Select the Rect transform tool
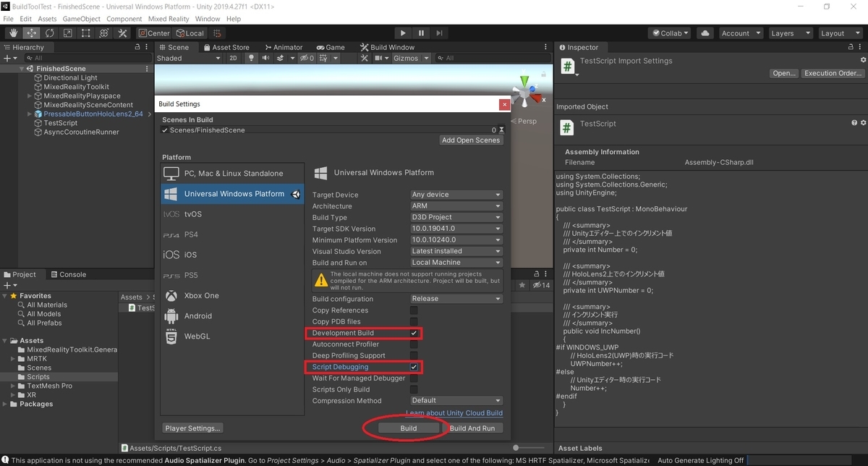Screen dimensions: 868x466 click(x=85, y=33)
